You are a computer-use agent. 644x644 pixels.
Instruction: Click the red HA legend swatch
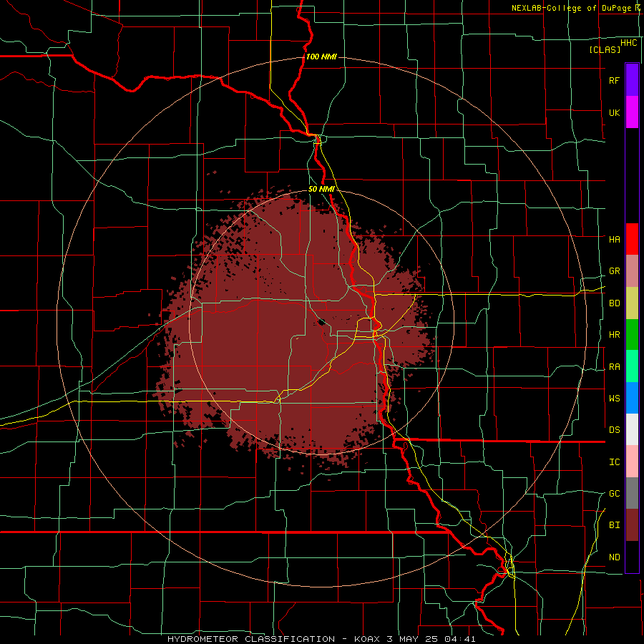[632, 239]
